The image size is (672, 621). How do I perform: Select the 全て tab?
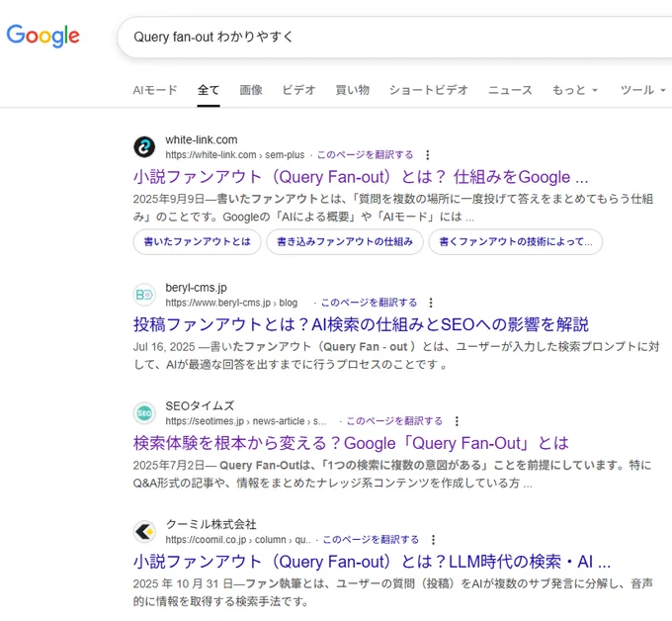coord(209,90)
